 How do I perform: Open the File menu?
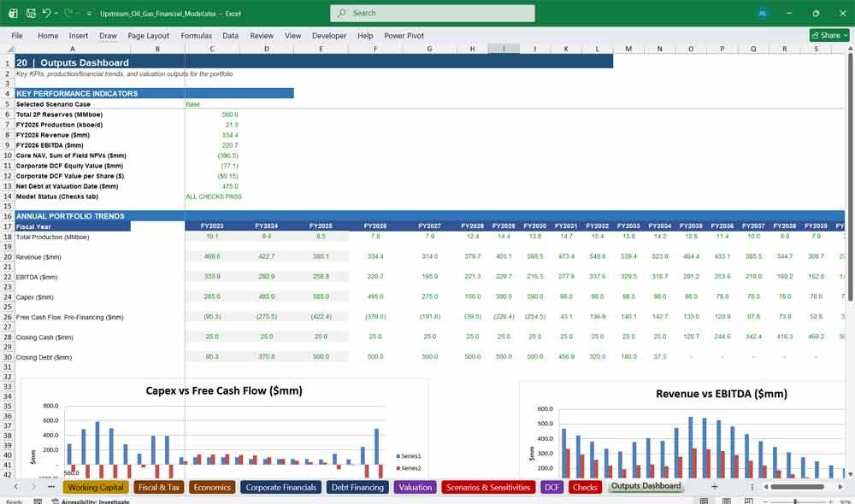(17, 35)
